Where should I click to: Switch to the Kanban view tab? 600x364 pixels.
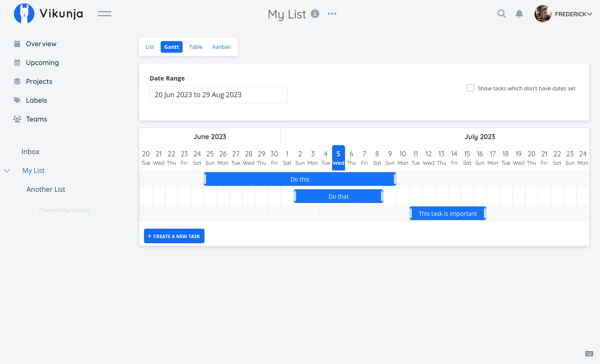click(x=222, y=47)
